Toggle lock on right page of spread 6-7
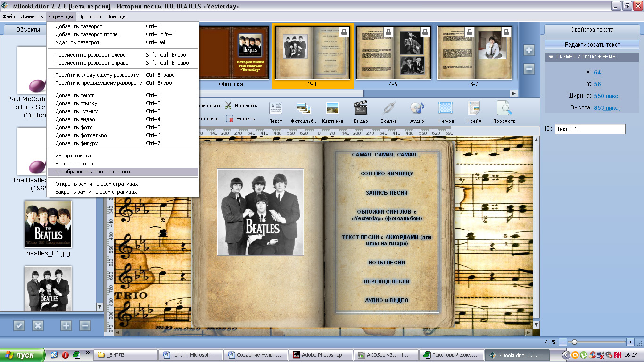The image size is (644, 362). (x=507, y=32)
